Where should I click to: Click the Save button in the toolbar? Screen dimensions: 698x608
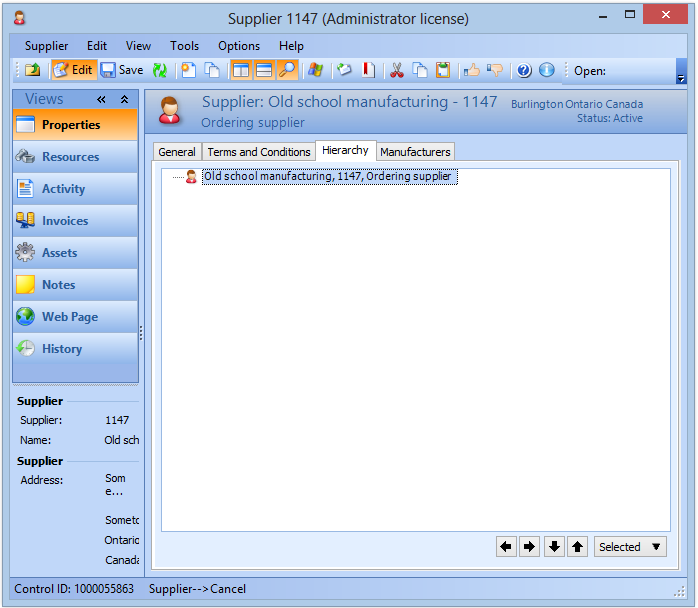click(x=122, y=70)
